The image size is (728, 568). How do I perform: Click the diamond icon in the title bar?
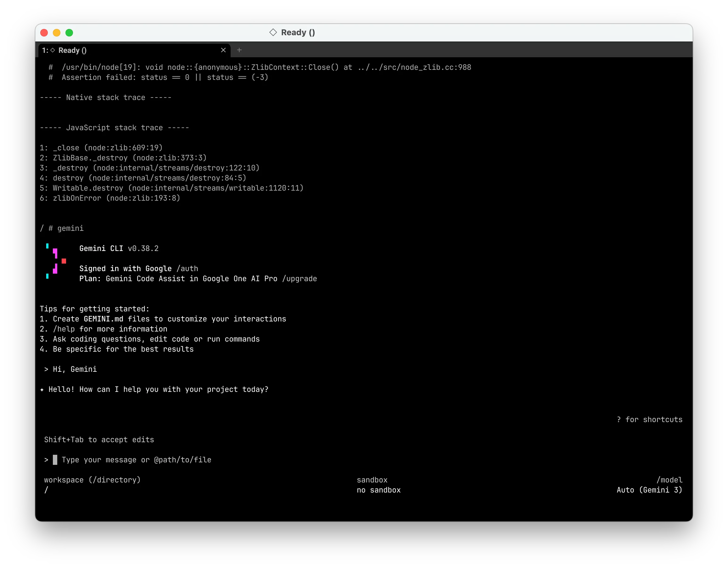click(x=273, y=32)
